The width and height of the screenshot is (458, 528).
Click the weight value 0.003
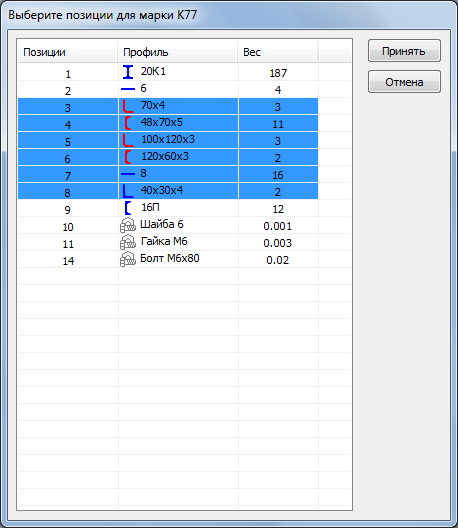(277, 243)
